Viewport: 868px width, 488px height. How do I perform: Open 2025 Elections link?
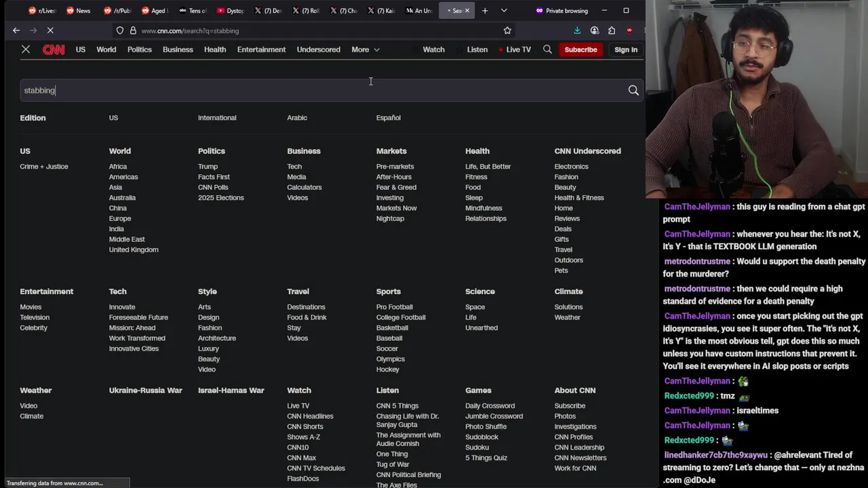point(221,198)
